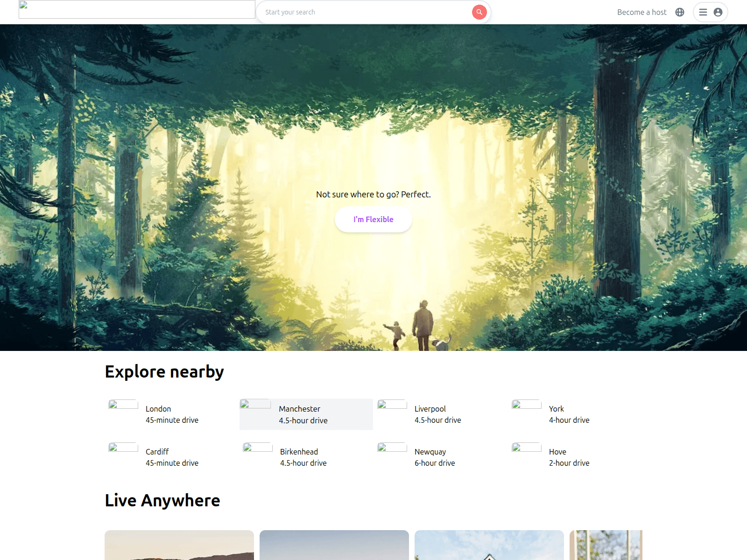The height and width of the screenshot is (560, 747).
Task: Click the Explore nearby heading
Action: 164,372
